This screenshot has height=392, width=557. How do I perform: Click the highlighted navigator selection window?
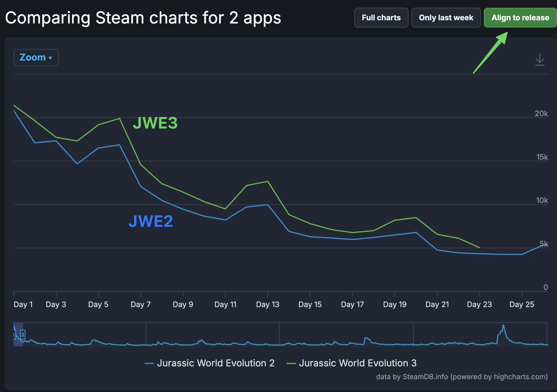tap(18, 334)
